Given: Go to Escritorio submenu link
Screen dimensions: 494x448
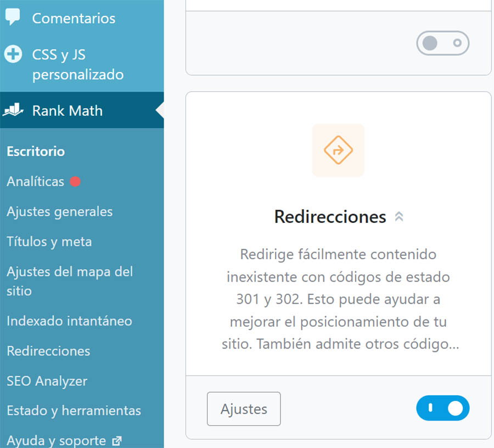Looking at the screenshot, I should coord(36,152).
